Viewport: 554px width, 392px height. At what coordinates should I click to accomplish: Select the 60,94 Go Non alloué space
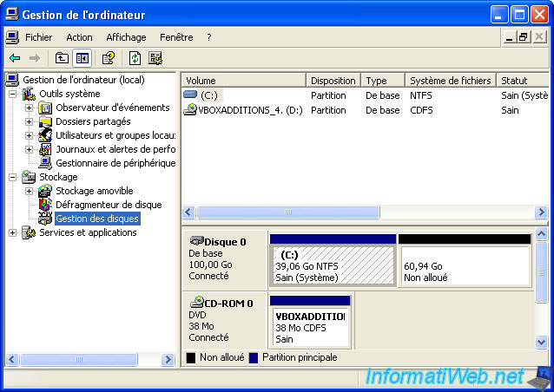click(x=465, y=259)
